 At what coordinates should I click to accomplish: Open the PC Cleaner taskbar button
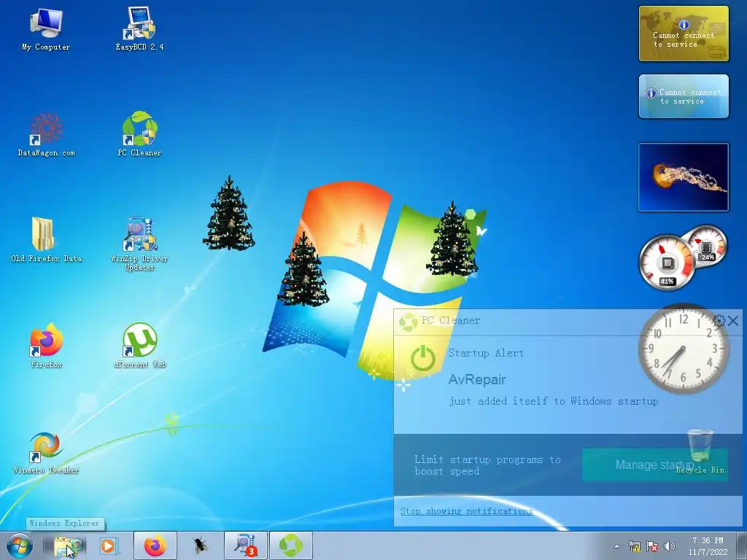coord(291,545)
